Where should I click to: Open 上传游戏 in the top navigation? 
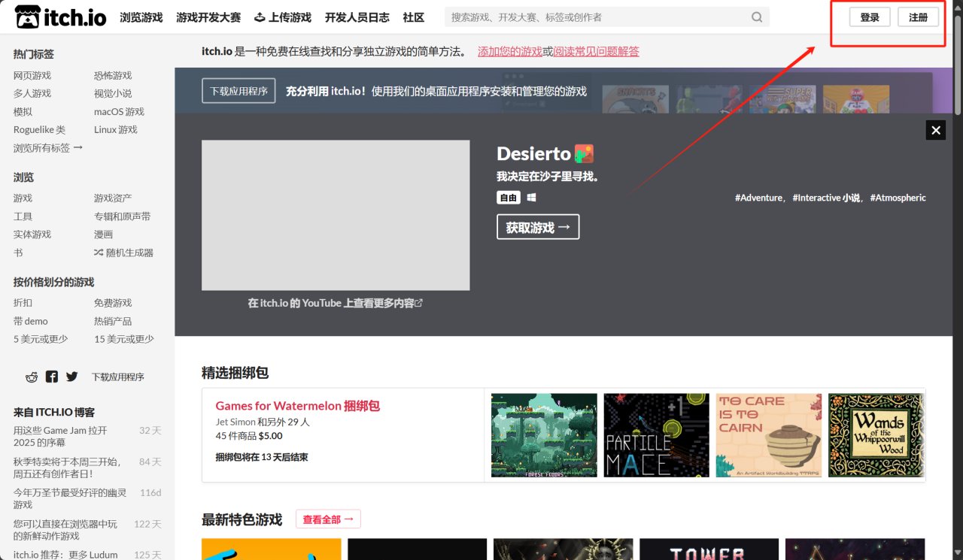coord(283,17)
